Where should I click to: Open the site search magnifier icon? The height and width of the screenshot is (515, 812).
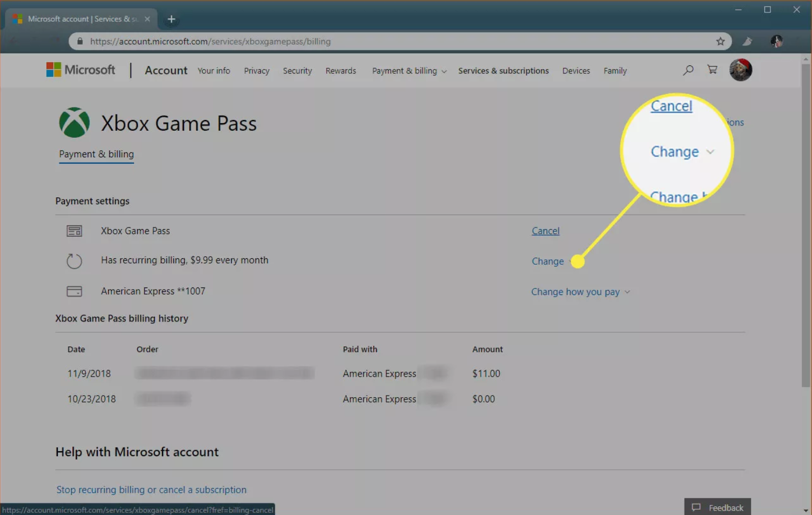coord(688,70)
